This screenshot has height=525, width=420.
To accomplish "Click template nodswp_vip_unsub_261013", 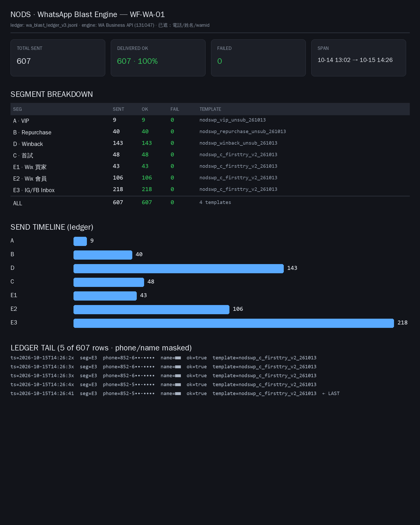I will 233,120.
